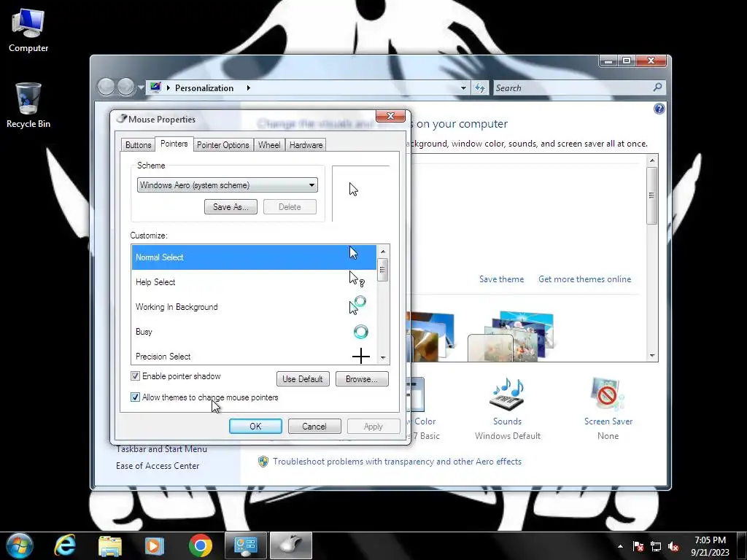747x560 pixels.
Task: Expand the arrow after Personalization breadcrumb
Action: [248, 87]
